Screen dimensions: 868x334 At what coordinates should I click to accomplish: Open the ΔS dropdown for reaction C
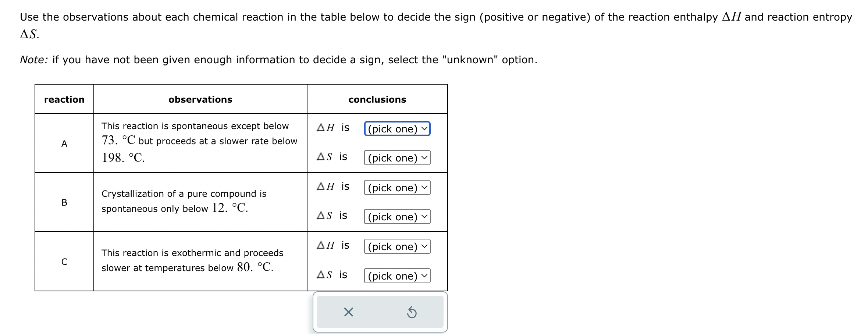(396, 276)
